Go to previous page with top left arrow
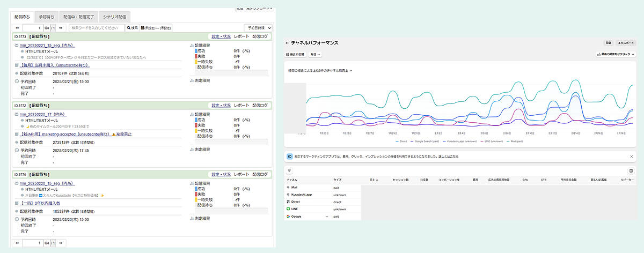Screen dimensions: 644x253 coord(18,28)
